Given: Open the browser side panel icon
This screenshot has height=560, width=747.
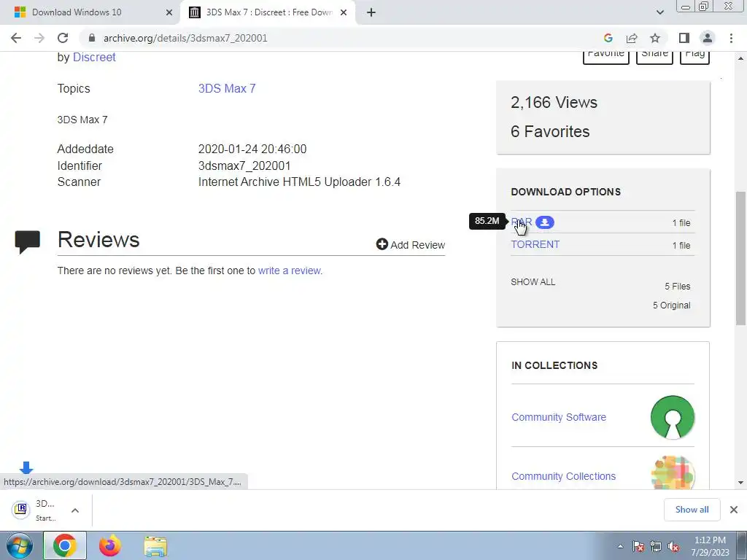Looking at the screenshot, I should (x=684, y=38).
